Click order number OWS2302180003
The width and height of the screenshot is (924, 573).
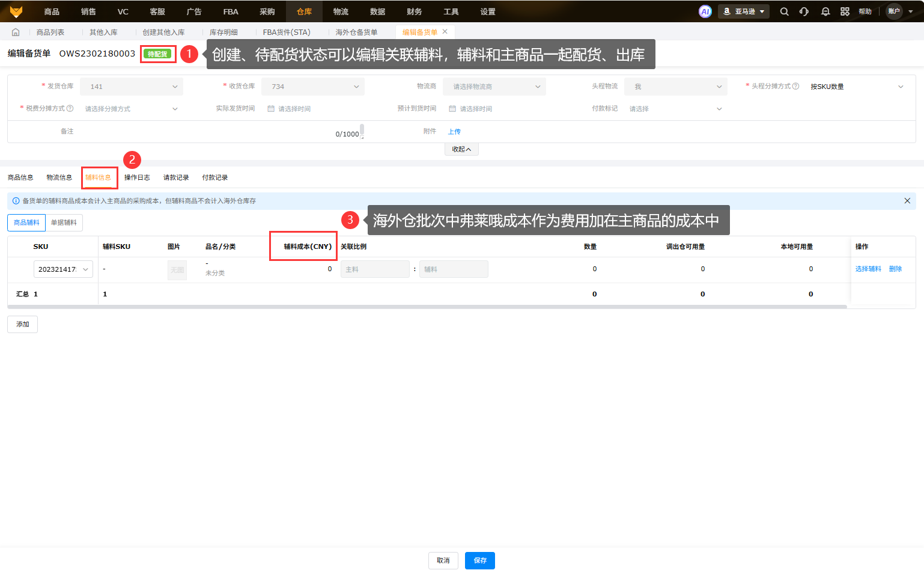[x=97, y=54]
